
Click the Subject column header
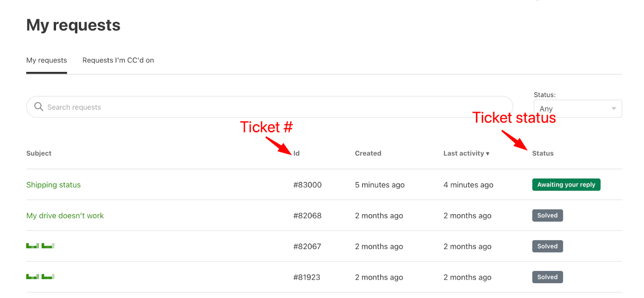[x=39, y=153]
